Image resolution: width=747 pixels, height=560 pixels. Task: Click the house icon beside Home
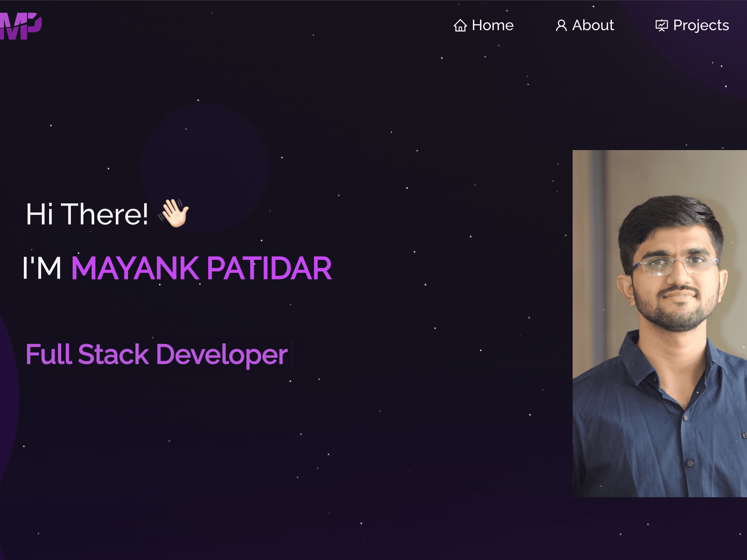(x=460, y=26)
